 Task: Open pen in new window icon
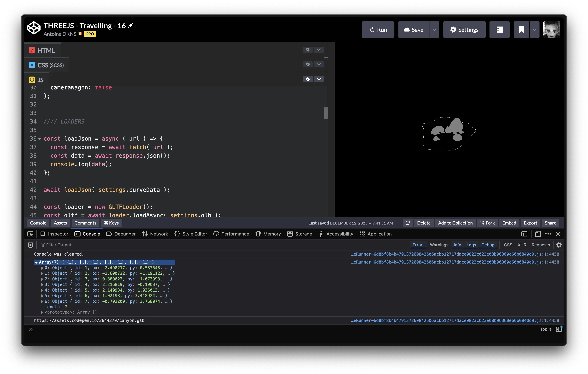coord(407,223)
